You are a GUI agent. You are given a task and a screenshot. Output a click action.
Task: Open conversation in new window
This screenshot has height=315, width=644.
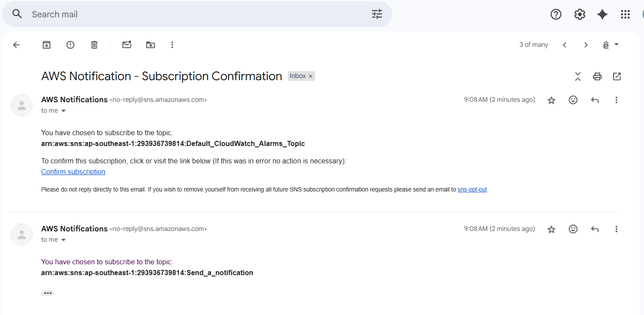click(x=617, y=77)
